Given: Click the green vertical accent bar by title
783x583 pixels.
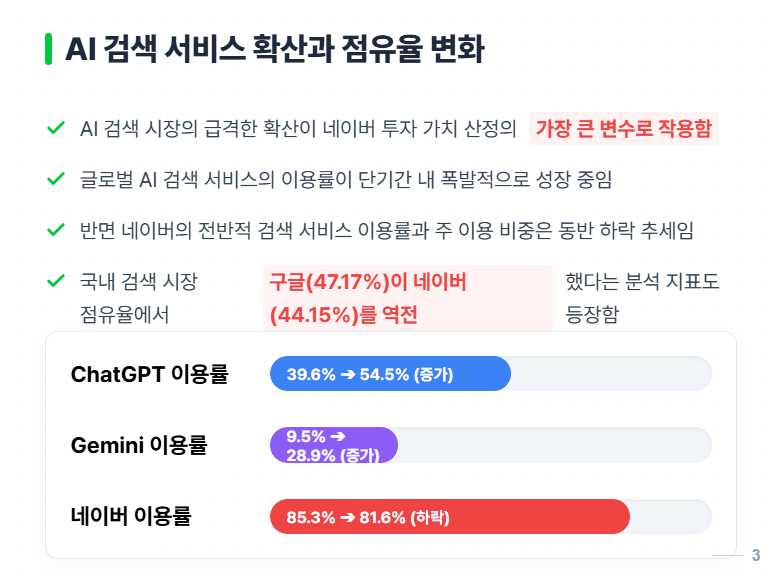Looking at the screenshot, I should coord(48,49).
